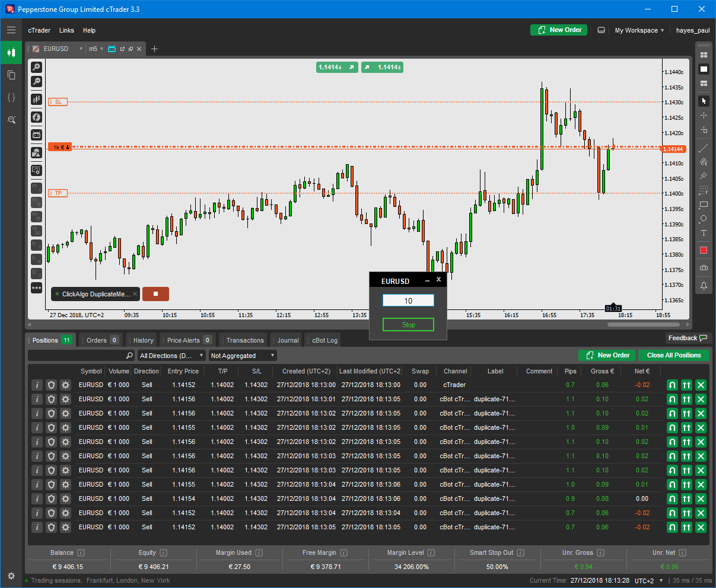
Task: Expand the EURUSD symbol dropdown
Action: pos(81,49)
